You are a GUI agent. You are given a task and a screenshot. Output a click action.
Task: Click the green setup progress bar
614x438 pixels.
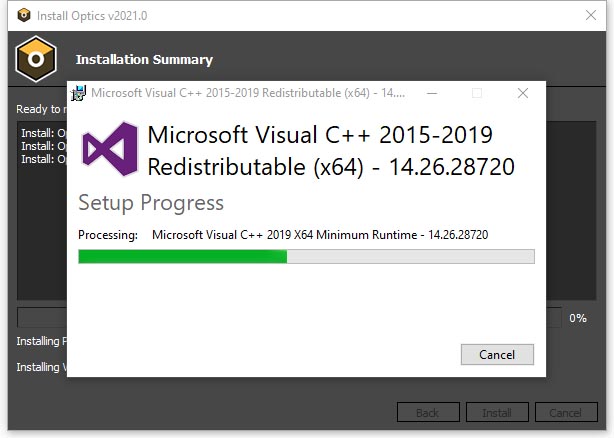pyautogui.click(x=306, y=257)
